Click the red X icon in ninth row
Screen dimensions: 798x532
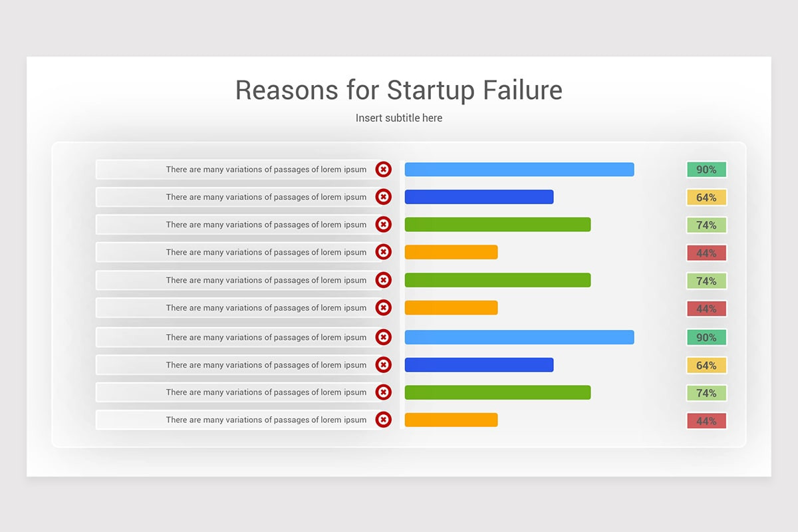pyautogui.click(x=383, y=392)
